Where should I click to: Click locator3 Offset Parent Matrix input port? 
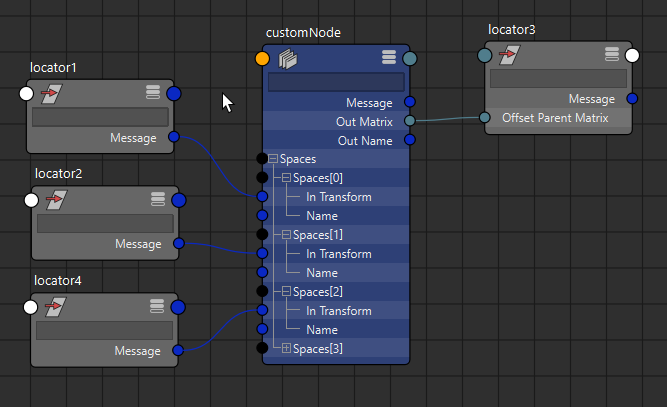[x=485, y=118]
